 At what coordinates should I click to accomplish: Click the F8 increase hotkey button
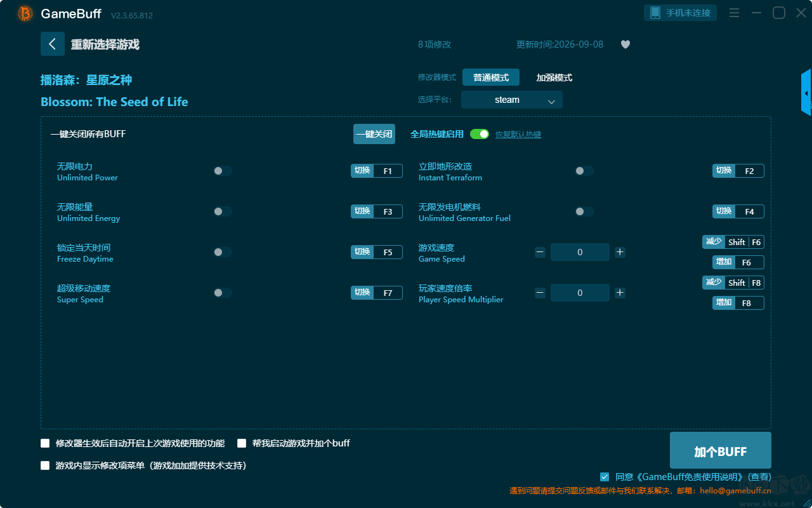pos(738,303)
